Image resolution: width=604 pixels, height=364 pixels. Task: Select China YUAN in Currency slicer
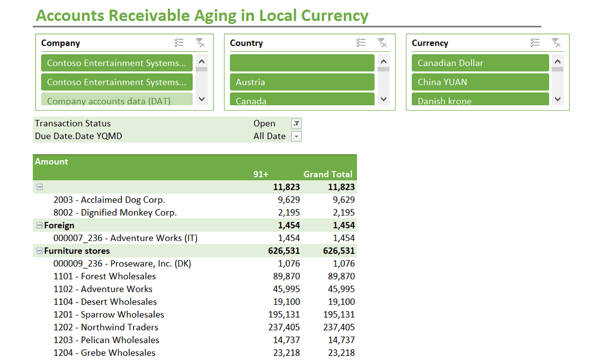[x=480, y=82]
